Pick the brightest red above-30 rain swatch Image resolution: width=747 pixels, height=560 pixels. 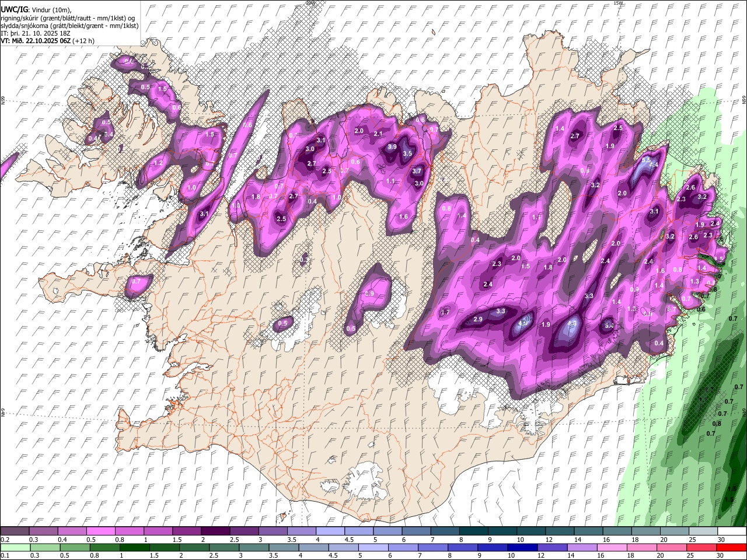click(x=731, y=547)
